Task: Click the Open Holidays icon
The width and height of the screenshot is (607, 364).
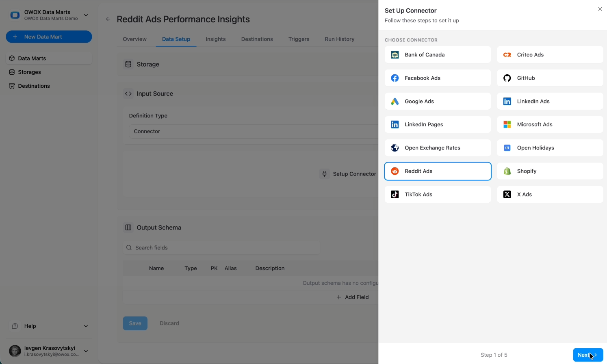Action: click(x=507, y=148)
